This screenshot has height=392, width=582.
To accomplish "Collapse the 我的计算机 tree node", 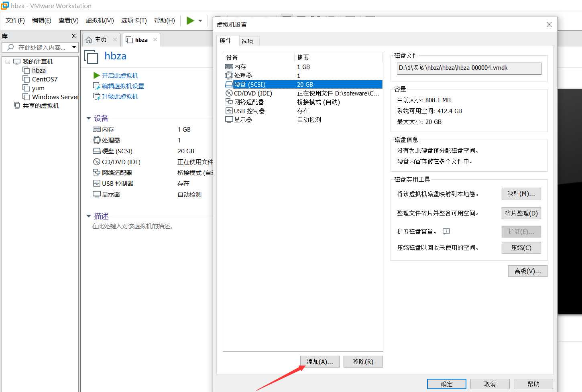I will coord(8,62).
